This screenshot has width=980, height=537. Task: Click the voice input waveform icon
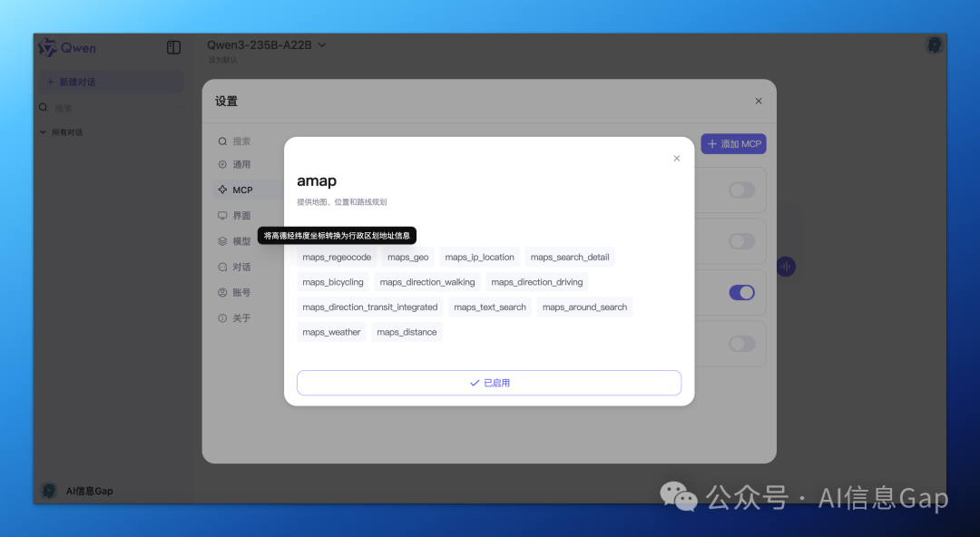tap(786, 267)
